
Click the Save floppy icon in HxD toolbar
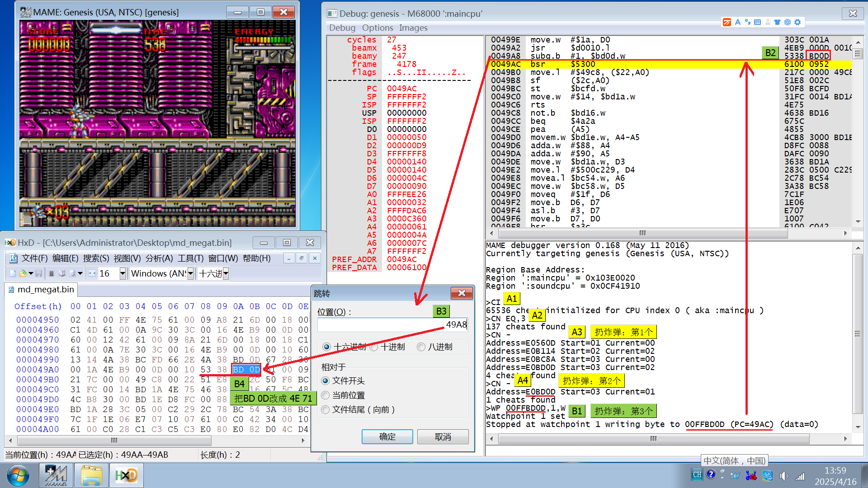39,273
